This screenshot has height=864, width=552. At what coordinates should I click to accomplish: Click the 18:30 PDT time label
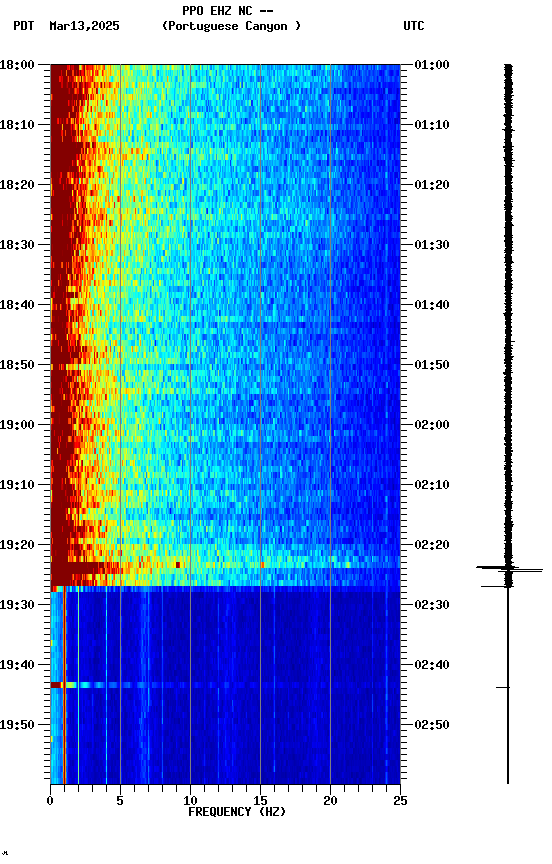[17, 245]
